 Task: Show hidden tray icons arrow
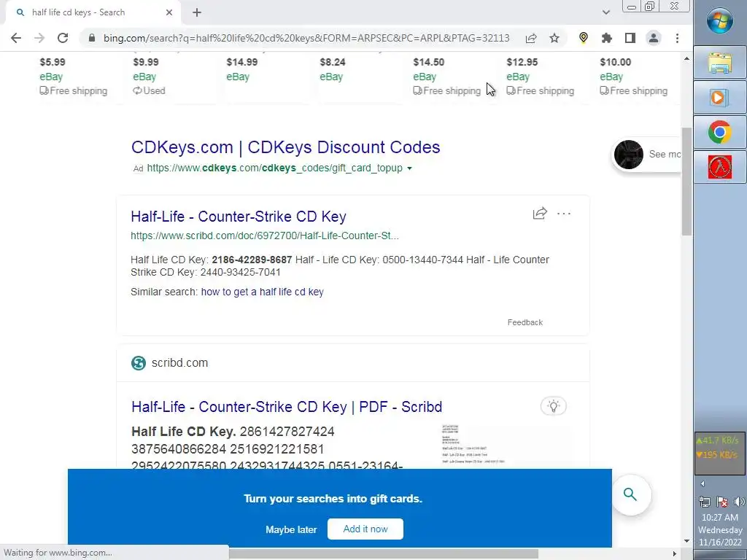pyautogui.click(x=703, y=484)
